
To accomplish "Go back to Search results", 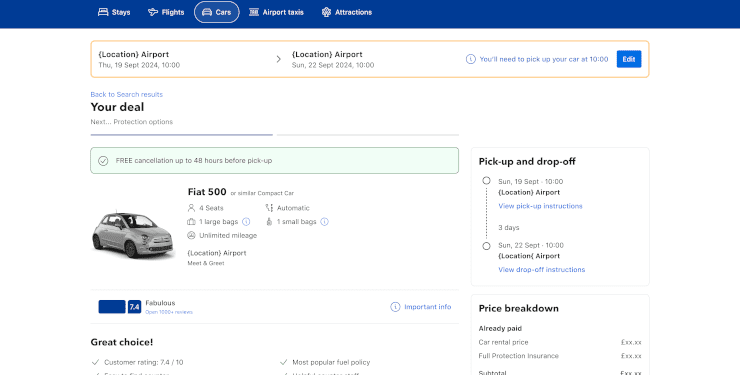I will click(126, 94).
